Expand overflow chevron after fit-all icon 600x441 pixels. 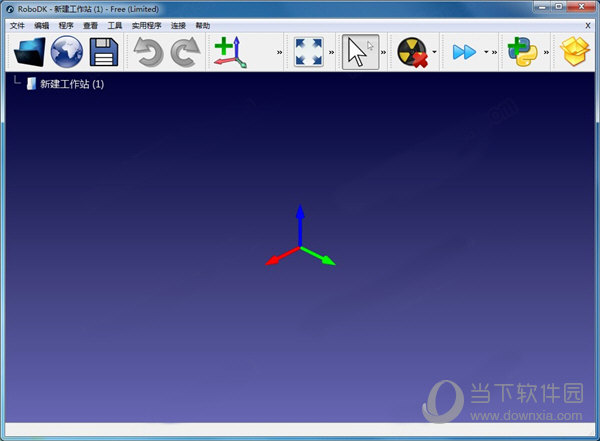[331, 52]
